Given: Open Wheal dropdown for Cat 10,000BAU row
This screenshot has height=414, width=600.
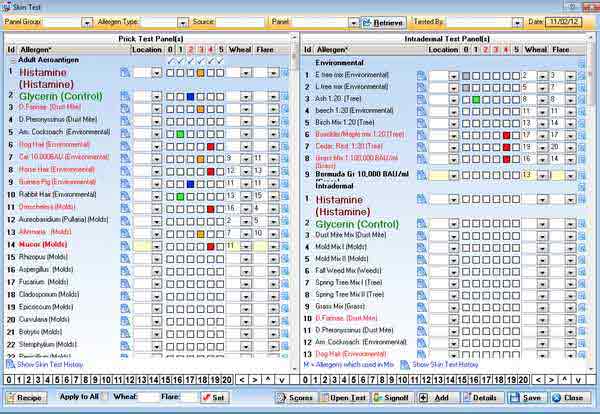Looking at the screenshot, I should (246, 159).
